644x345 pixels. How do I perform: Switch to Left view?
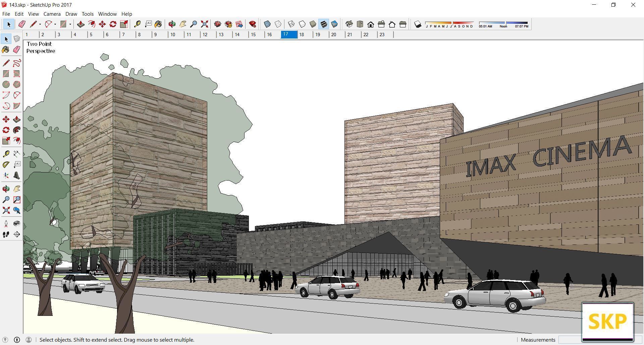pyautogui.click(x=403, y=24)
